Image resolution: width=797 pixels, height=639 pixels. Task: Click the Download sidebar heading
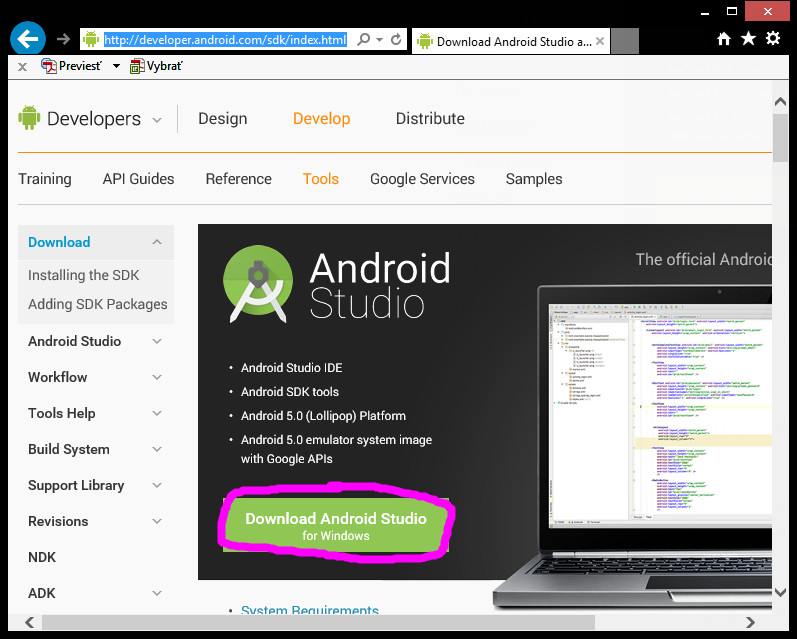click(59, 242)
